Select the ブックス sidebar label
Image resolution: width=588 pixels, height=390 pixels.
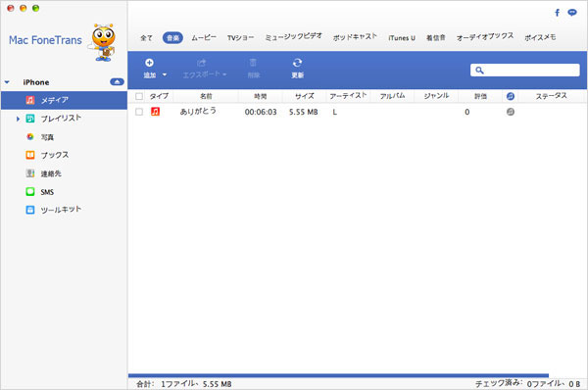coord(55,155)
